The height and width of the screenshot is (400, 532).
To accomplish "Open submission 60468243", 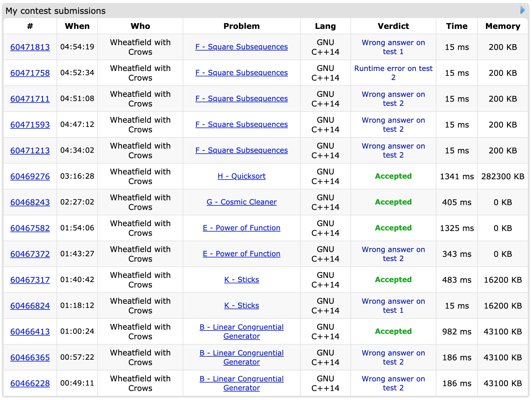I will coord(30,202).
